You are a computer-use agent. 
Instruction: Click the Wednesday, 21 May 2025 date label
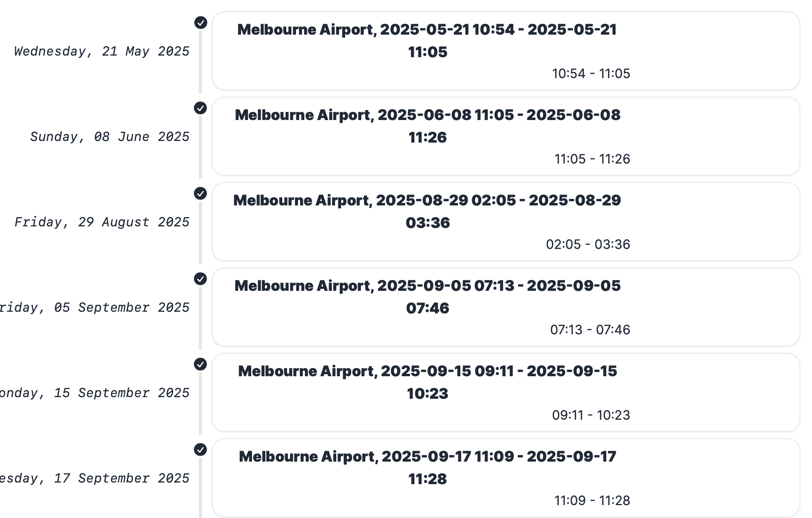pyautogui.click(x=102, y=52)
